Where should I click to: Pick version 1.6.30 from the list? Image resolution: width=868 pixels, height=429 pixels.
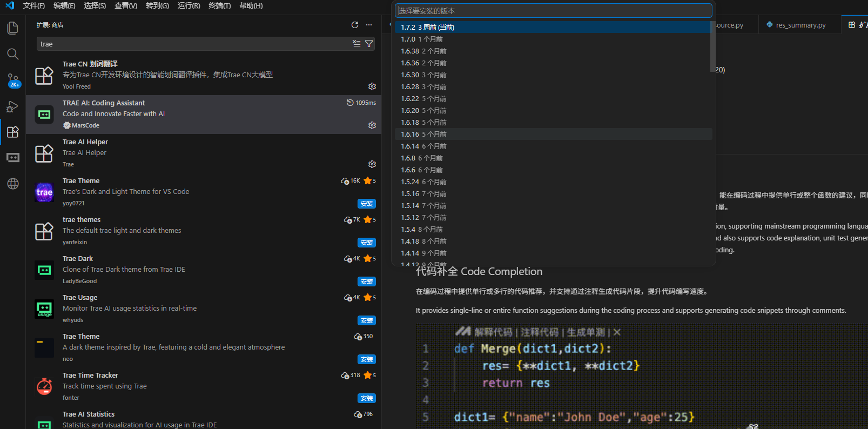point(553,75)
